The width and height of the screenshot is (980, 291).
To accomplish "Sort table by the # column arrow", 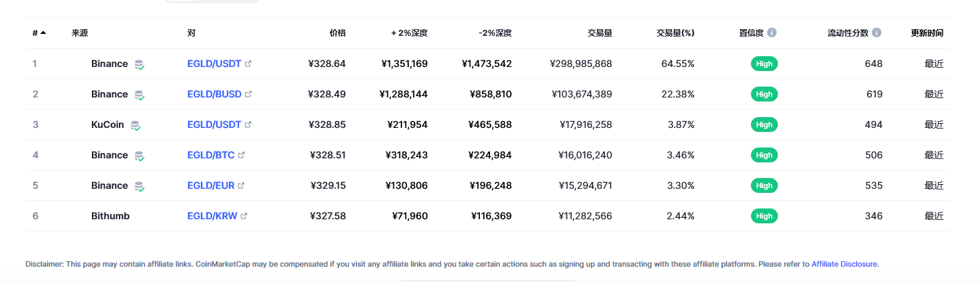I will [x=43, y=32].
